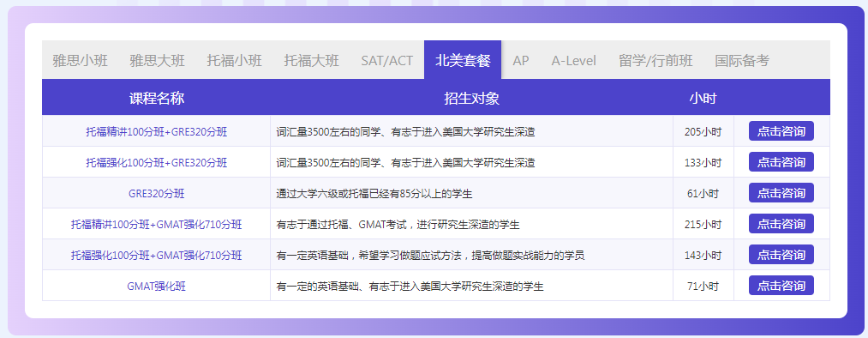
Task: Click the 133小时 cell
Action: (x=703, y=163)
